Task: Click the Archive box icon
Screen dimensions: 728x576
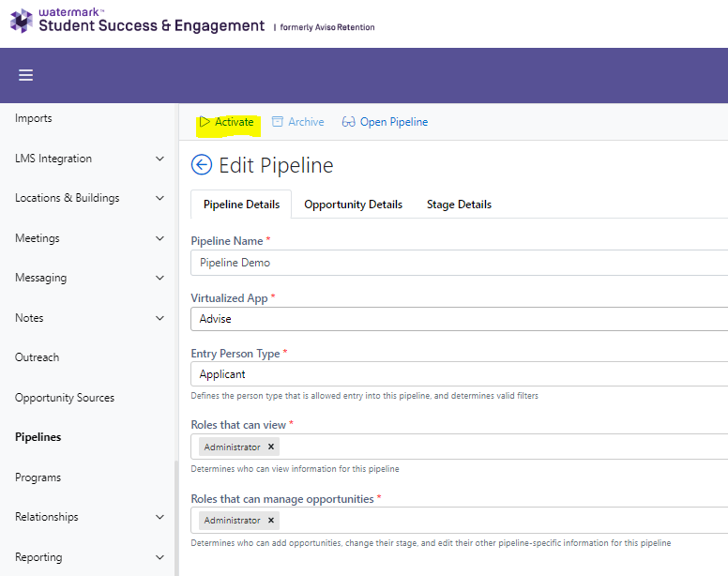Action: pos(277,122)
